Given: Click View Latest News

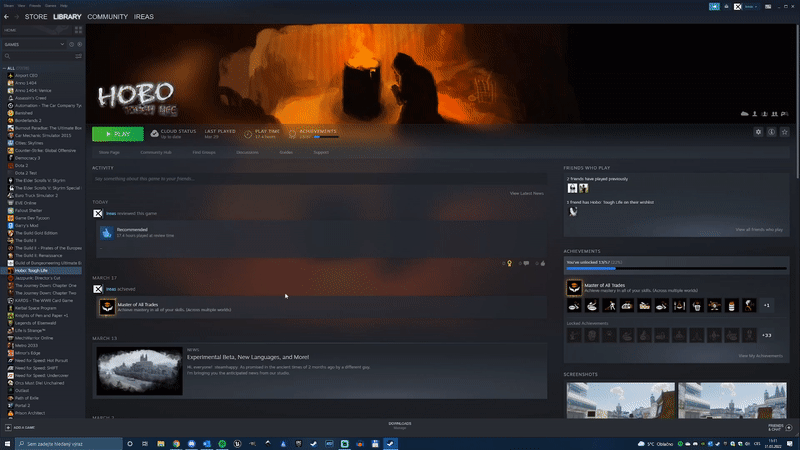Looking at the screenshot, I should point(527,193).
